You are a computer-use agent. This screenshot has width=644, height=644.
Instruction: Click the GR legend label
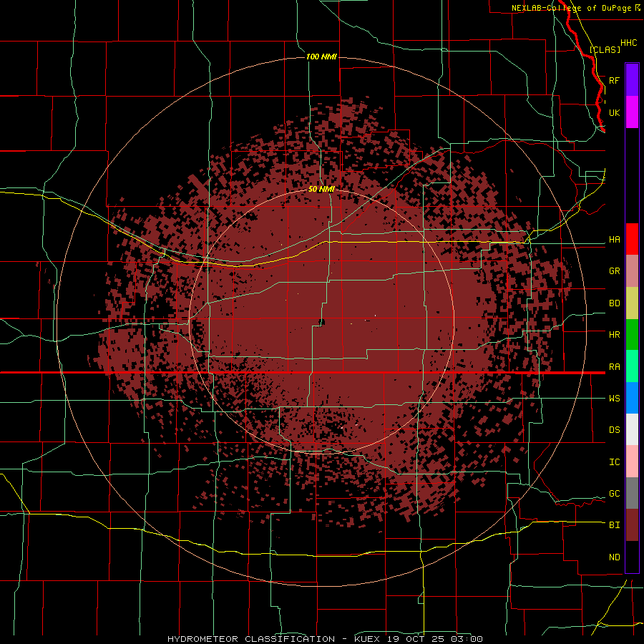(x=614, y=271)
